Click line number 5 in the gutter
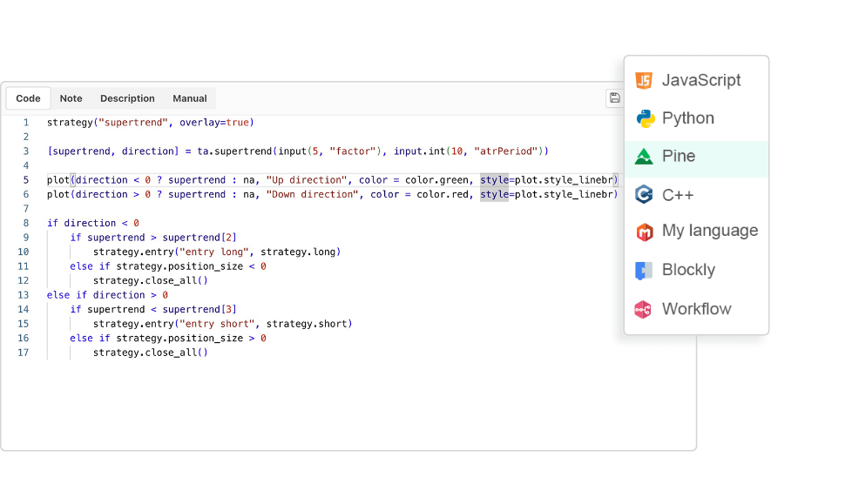 (25, 180)
